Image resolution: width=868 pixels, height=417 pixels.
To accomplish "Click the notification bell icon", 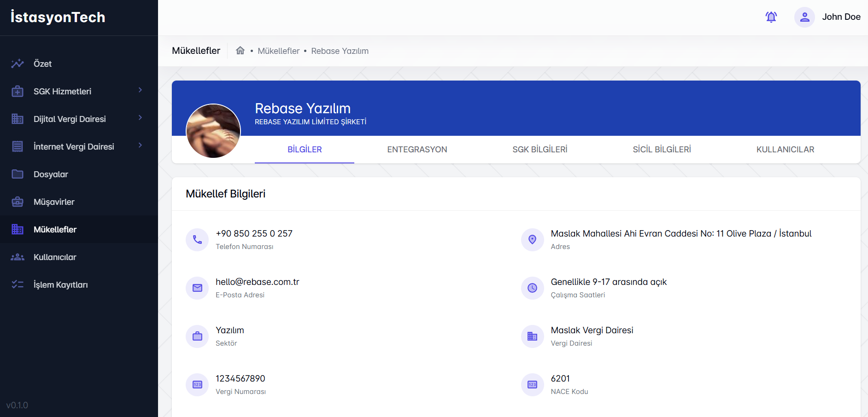I will (x=771, y=17).
